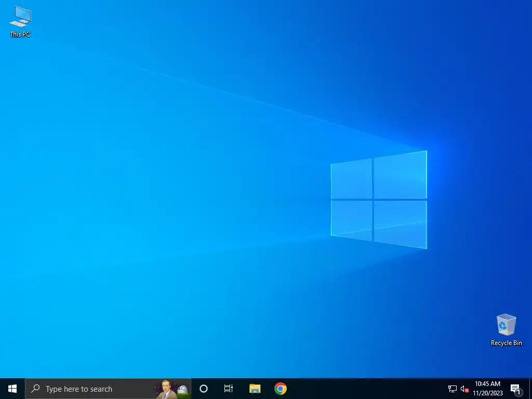The width and height of the screenshot is (532, 399).
Task: Click the 'Type here to search' box
Action: tap(108, 389)
